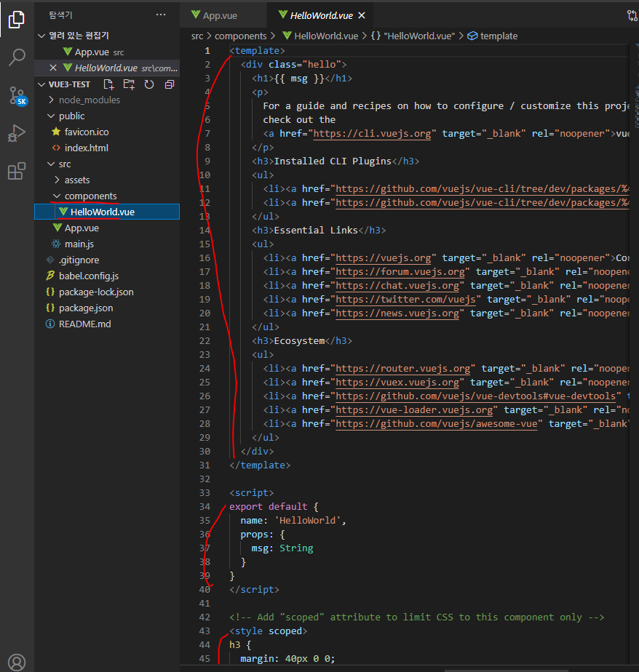Close the HelloWorld.vue editor tab

click(x=362, y=15)
